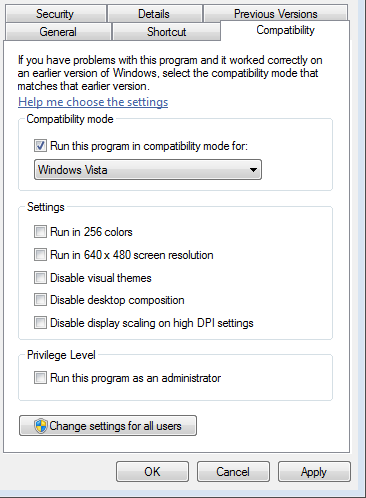
Task: Open Help me choose the settings link
Action: tap(93, 102)
